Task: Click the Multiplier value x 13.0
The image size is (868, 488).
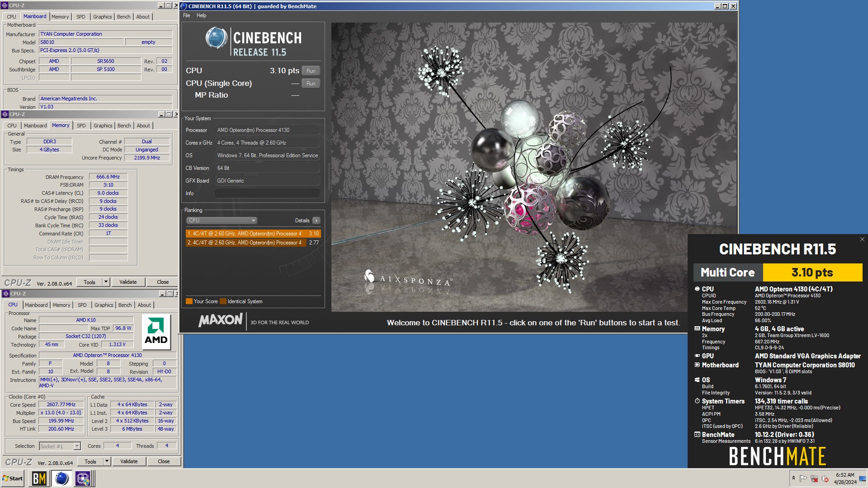Action: pyautogui.click(x=61, y=413)
